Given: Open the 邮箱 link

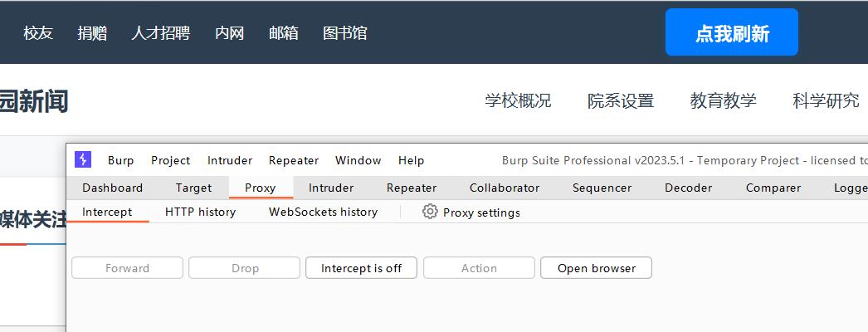Looking at the screenshot, I should [x=284, y=33].
